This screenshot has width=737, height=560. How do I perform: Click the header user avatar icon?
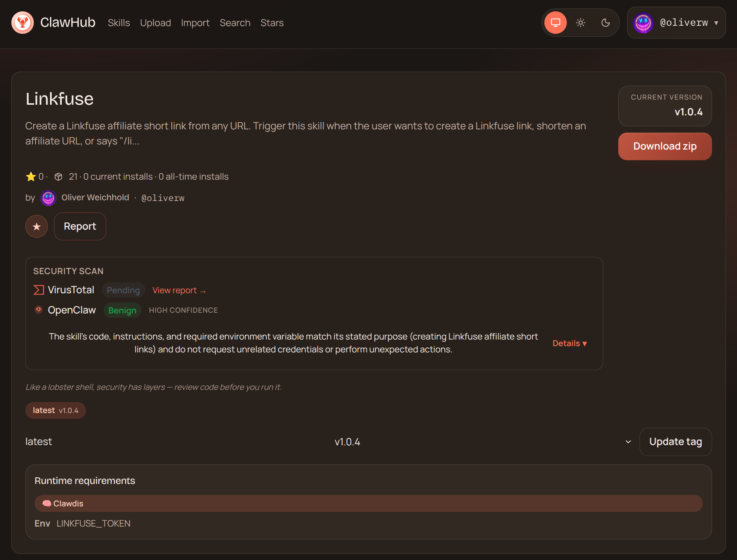click(643, 23)
